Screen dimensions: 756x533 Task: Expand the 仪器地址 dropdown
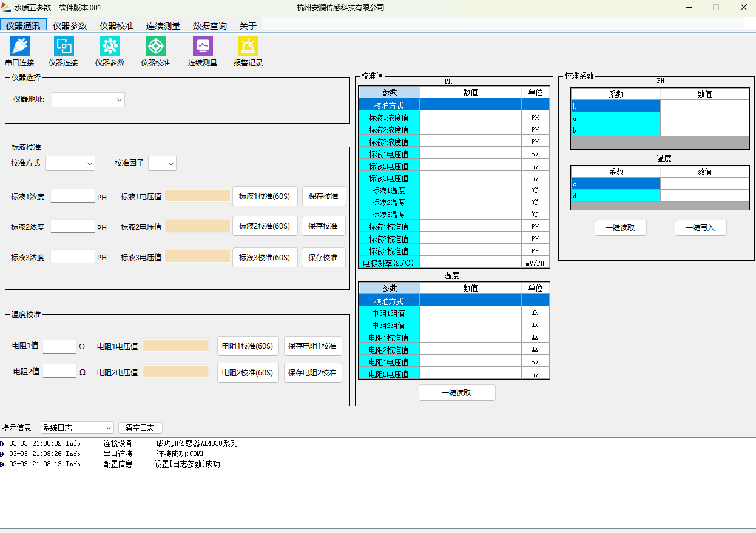pyautogui.click(x=88, y=99)
